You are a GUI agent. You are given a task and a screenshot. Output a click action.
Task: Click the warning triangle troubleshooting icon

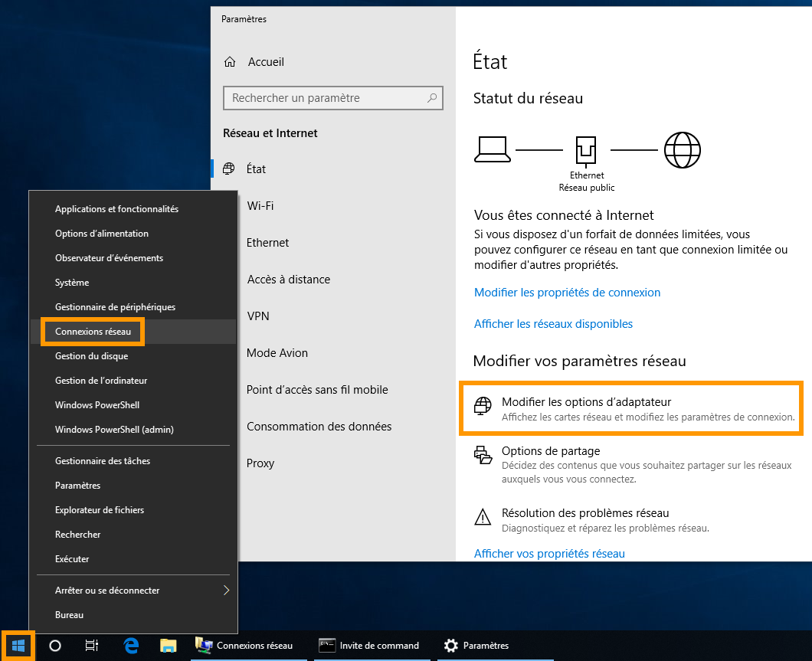[x=483, y=518]
